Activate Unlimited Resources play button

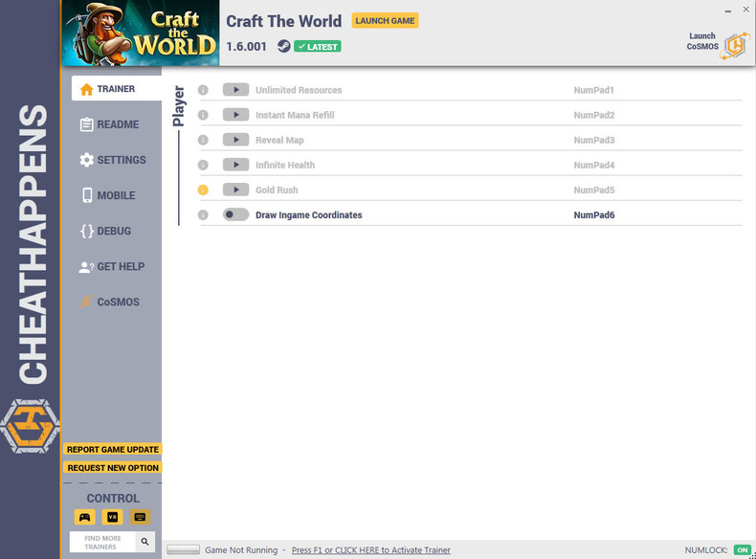[x=235, y=90]
